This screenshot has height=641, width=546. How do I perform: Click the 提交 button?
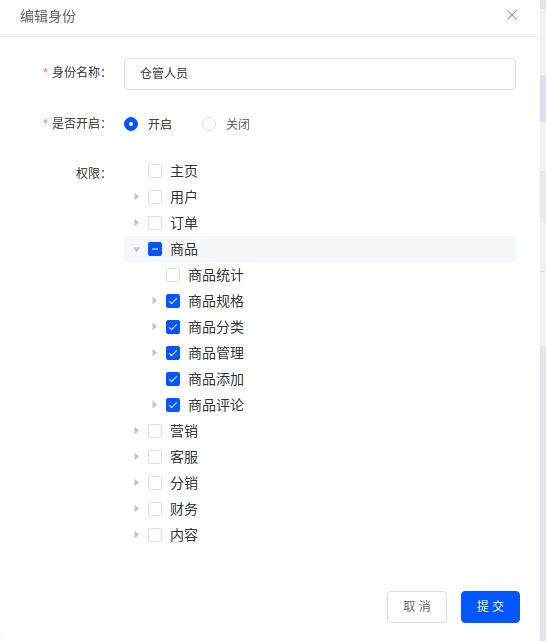pos(490,607)
